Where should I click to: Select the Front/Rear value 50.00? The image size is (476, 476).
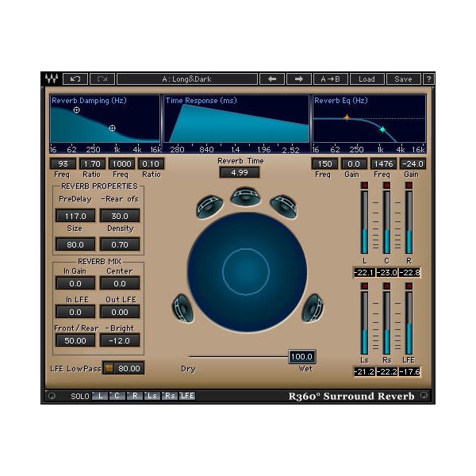(75, 340)
